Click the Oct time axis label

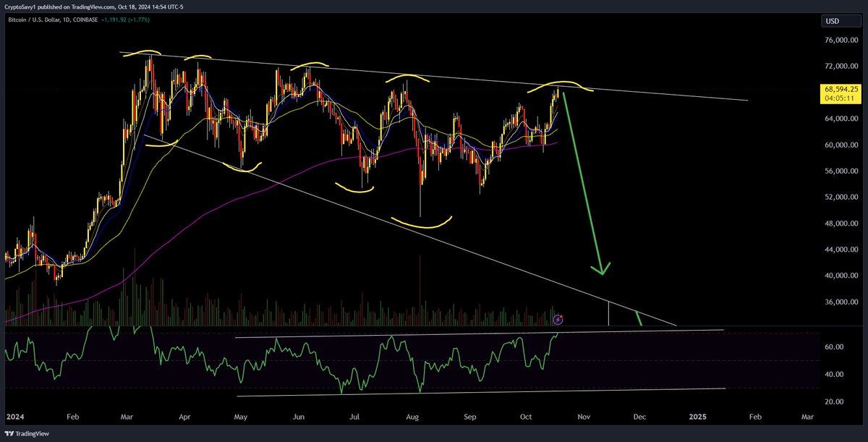click(x=526, y=417)
